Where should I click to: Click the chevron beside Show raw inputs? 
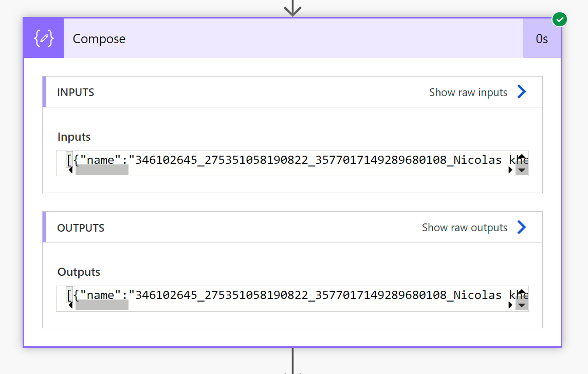[522, 92]
